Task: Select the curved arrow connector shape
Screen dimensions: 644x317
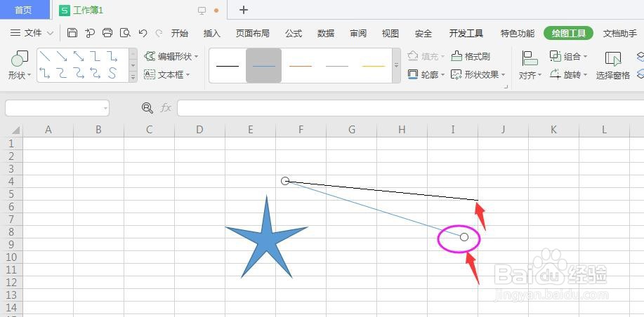Action: (x=79, y=73)
